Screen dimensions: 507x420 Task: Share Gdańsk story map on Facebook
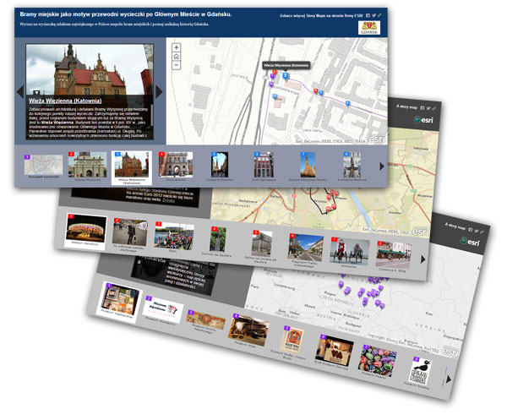pos(368,15)
